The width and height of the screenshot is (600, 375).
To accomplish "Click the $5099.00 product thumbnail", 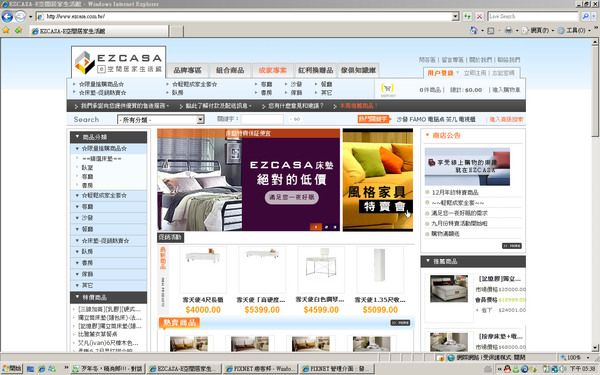I will pyautogui.click(x=380, y=270).
